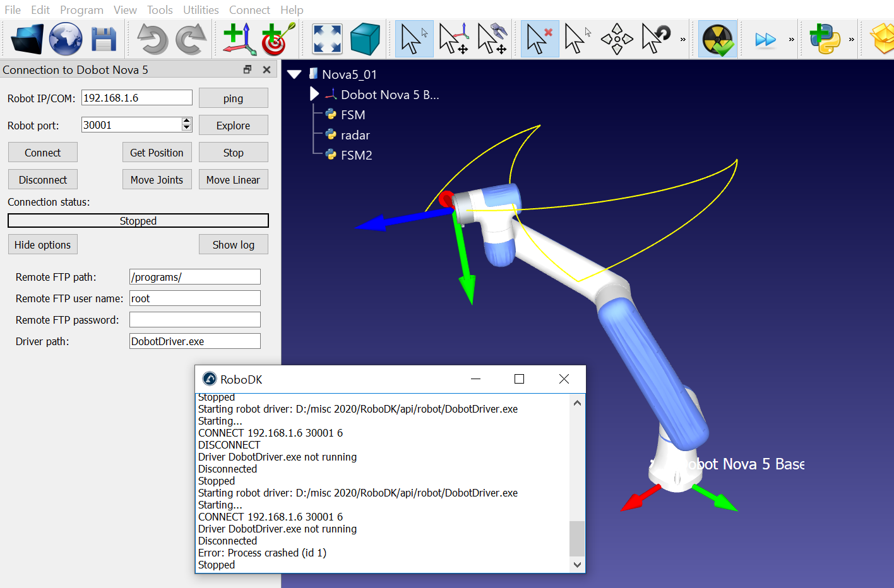Collapse the Nova5_01 station tree
The width and height of the screenshot is (894, 588).
point(294,74)
